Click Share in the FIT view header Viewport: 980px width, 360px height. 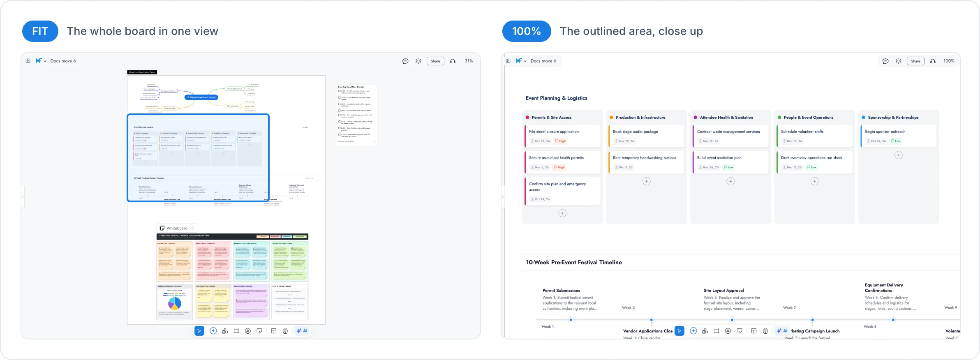(435, 61)
